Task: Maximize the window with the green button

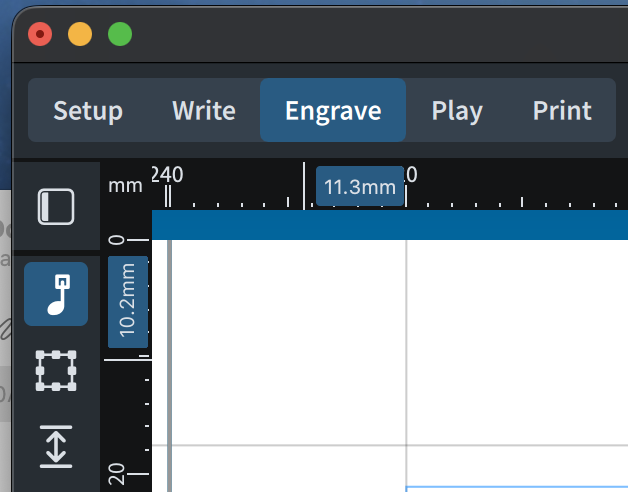Action: click(x=120, y=35)
